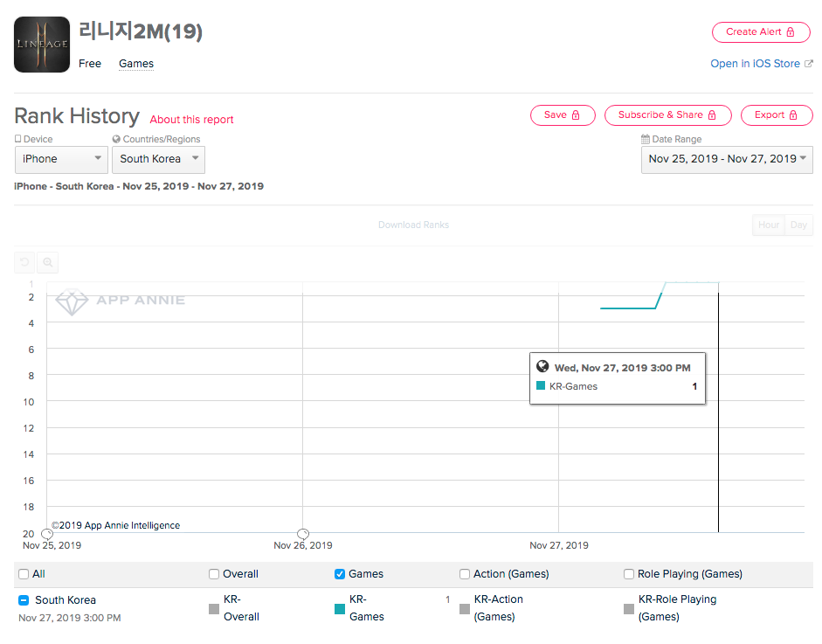Click the globe icon beside Countries/Regions

(x=116, y=139)
